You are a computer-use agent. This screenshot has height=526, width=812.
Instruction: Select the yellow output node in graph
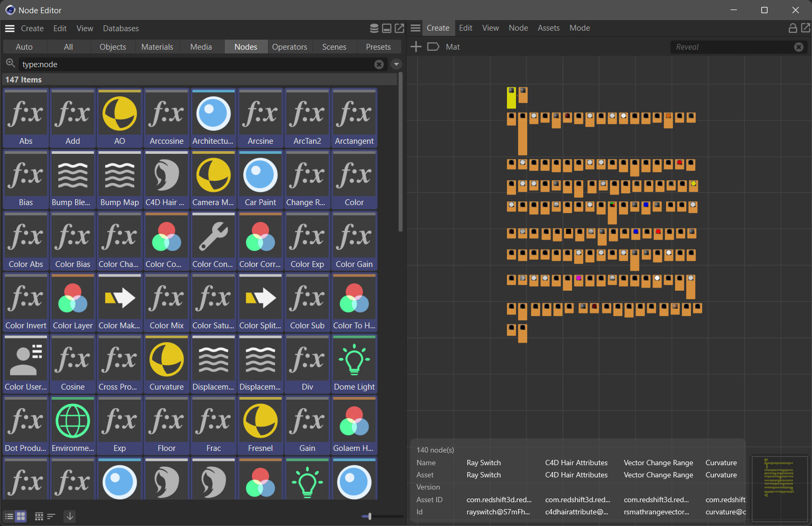click(511, 98)
